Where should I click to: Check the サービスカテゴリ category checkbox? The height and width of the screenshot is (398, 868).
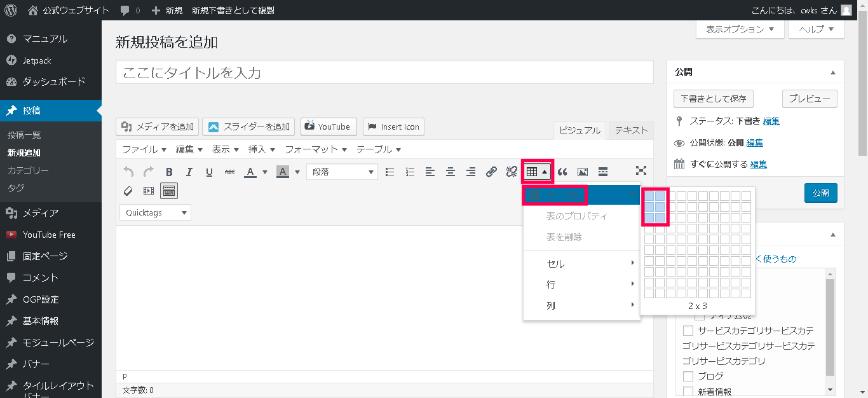point(688,331)
